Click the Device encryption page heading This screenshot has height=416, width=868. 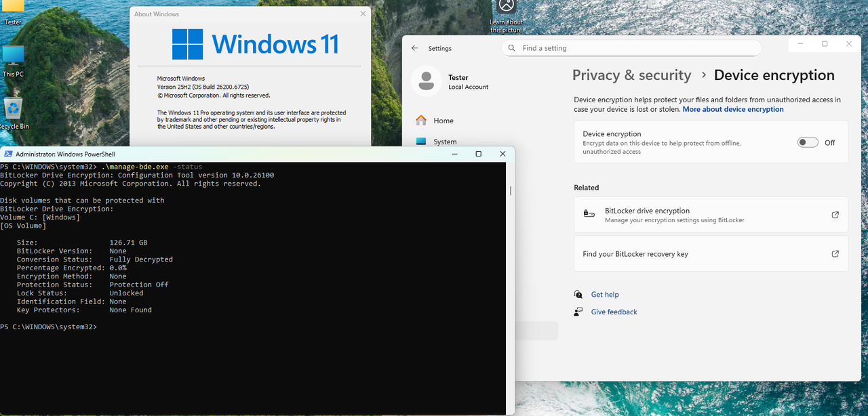coord(774,75)
